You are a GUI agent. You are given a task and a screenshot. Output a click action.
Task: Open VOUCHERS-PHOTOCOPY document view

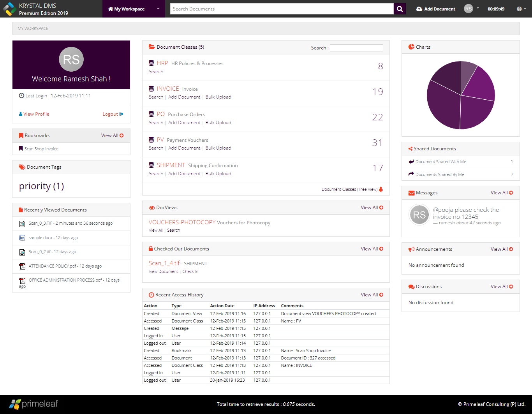click(182, 222)
